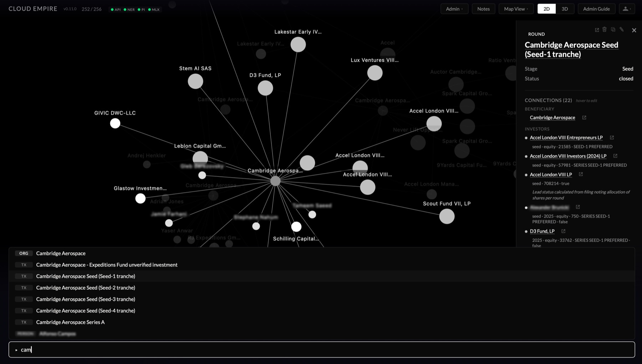Open the Notes button
This screenshot has width=642, height=364.
pyautogui.click(x=483, y=9)
